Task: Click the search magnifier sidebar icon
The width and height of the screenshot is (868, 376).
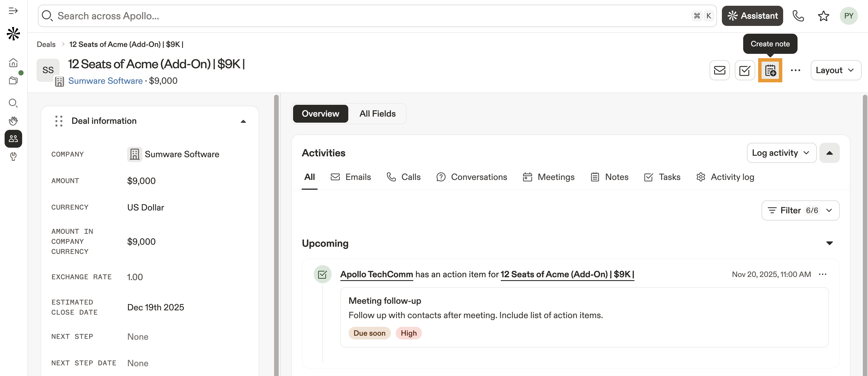Action: [13, 103]
